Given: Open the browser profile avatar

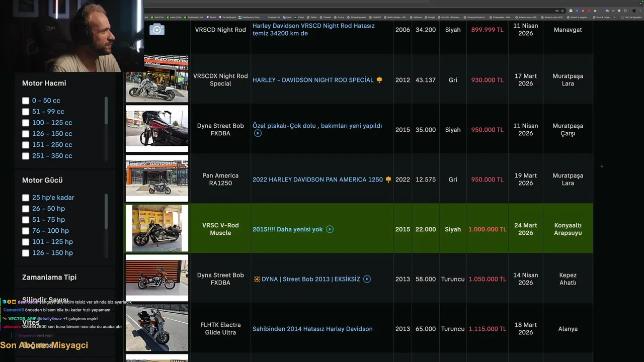Looking at the screenshot, I should 634,11.
